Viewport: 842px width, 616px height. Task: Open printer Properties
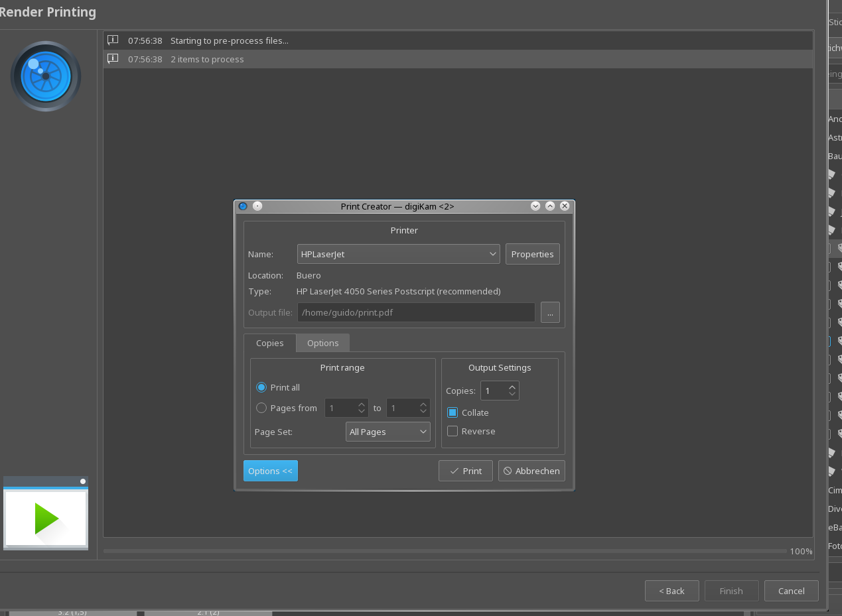532,254
